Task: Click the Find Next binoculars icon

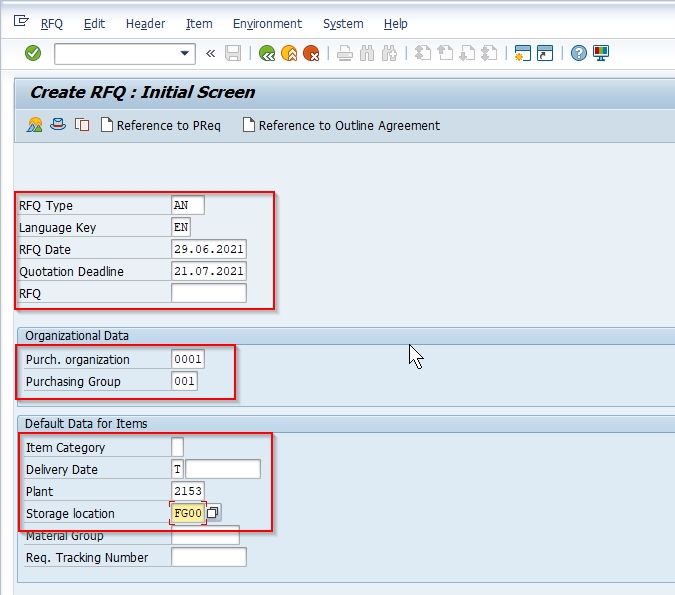Action: [389, 53]
